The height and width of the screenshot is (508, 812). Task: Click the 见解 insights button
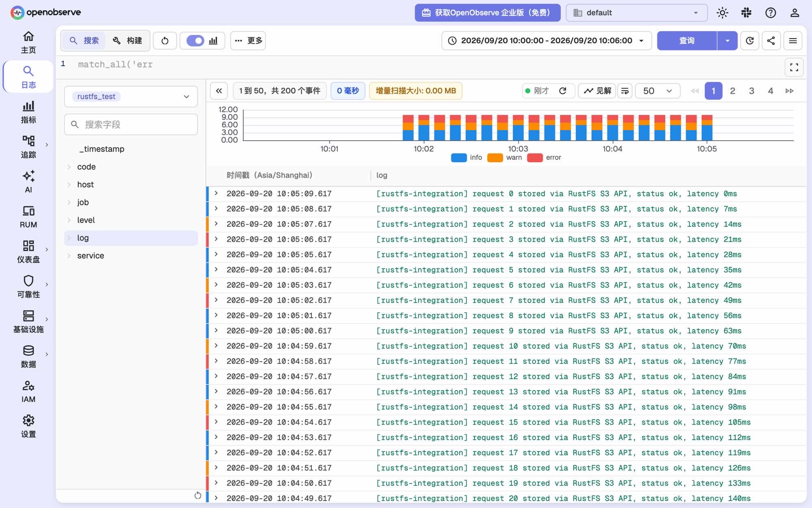[597, 91]
